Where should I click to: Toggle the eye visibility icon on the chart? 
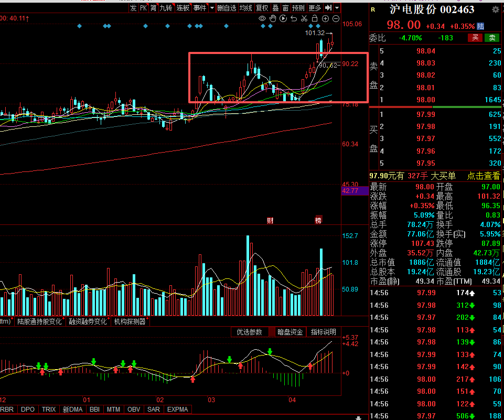pyautogui.click(x=262, y=19)
